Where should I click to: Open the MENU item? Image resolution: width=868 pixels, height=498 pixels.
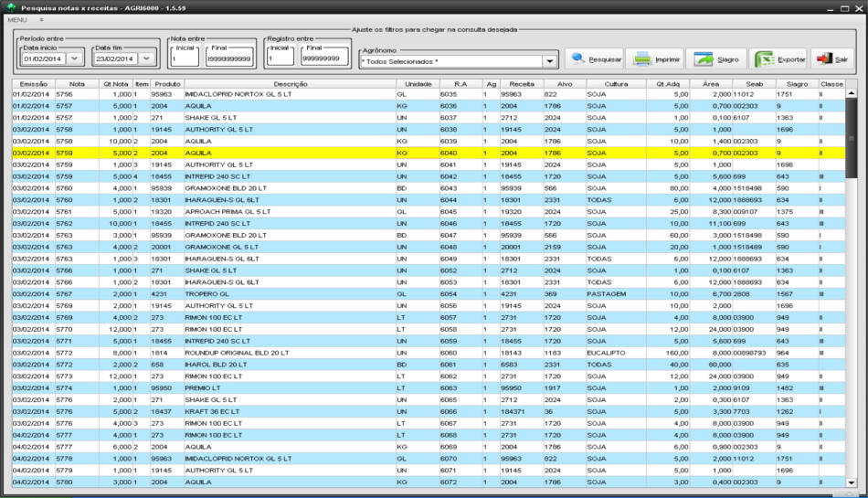coord(17,20)
